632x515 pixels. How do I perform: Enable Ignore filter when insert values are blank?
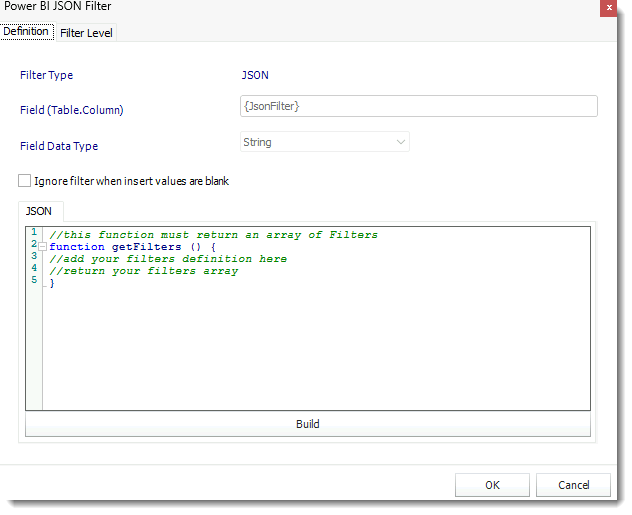coord(25,181)
